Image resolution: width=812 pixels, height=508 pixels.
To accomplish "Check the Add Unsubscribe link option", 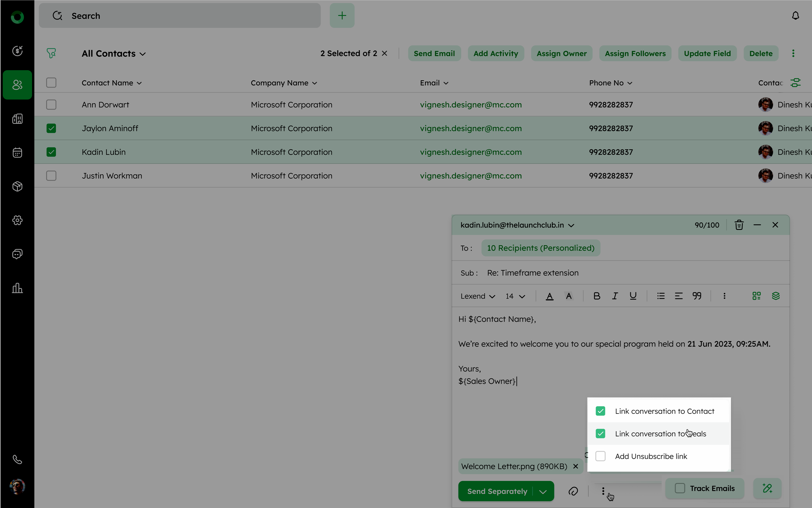I will tap(600, 456).
